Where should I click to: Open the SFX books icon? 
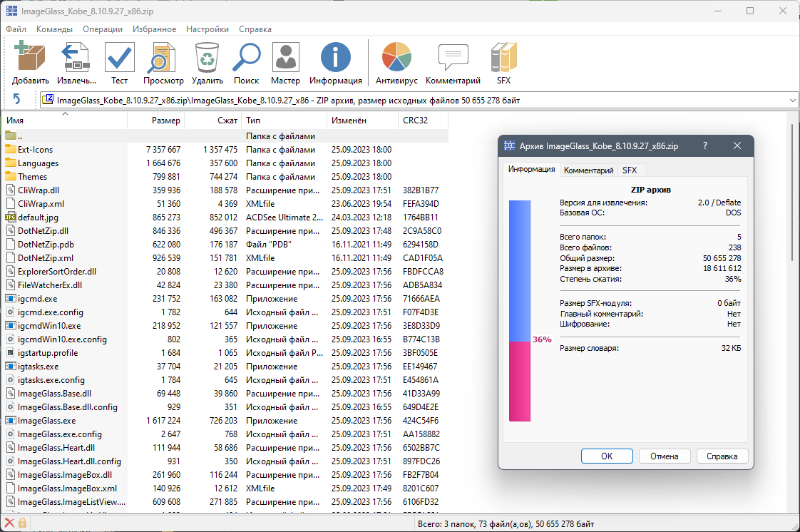point(503,57)
